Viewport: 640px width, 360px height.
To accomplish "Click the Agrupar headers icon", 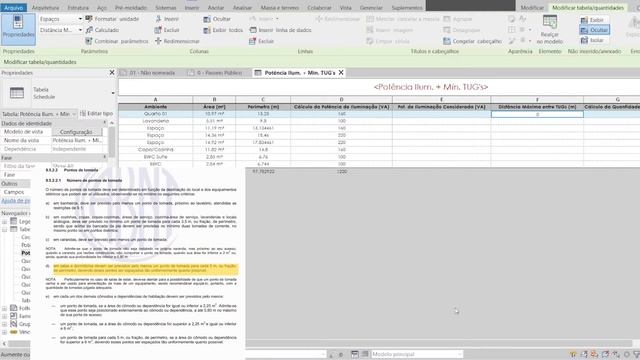I will pos(447,19).
